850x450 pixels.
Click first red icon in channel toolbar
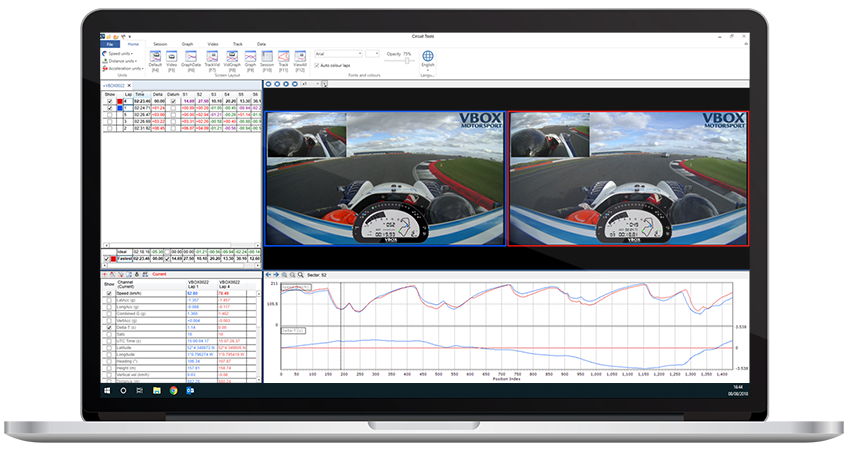tap(105, 274)
